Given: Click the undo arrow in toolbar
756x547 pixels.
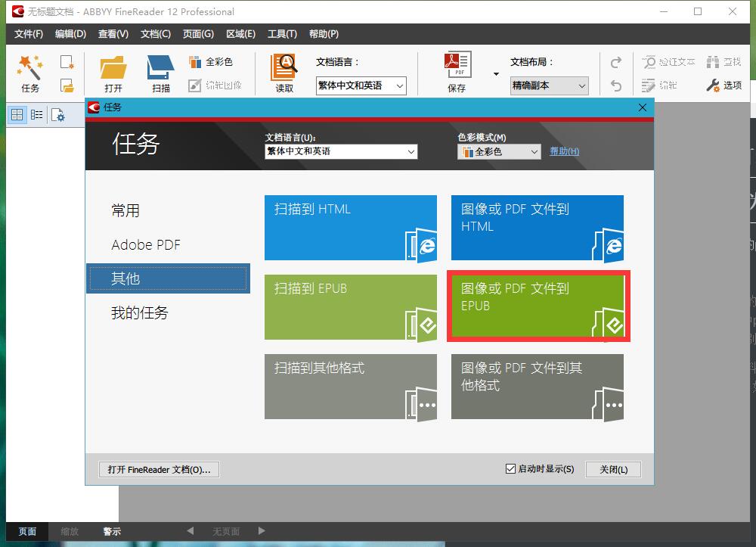Looking at the screenshot, I should tap(615, 85).
